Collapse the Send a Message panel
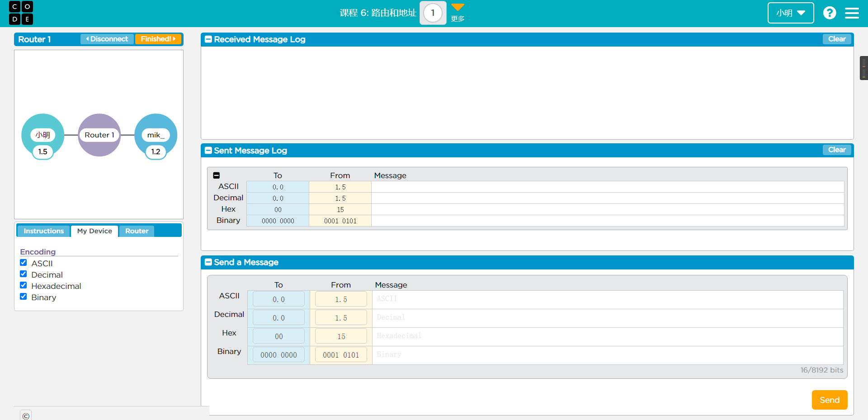This screenshot has height=420, width=868. point(208,262)
